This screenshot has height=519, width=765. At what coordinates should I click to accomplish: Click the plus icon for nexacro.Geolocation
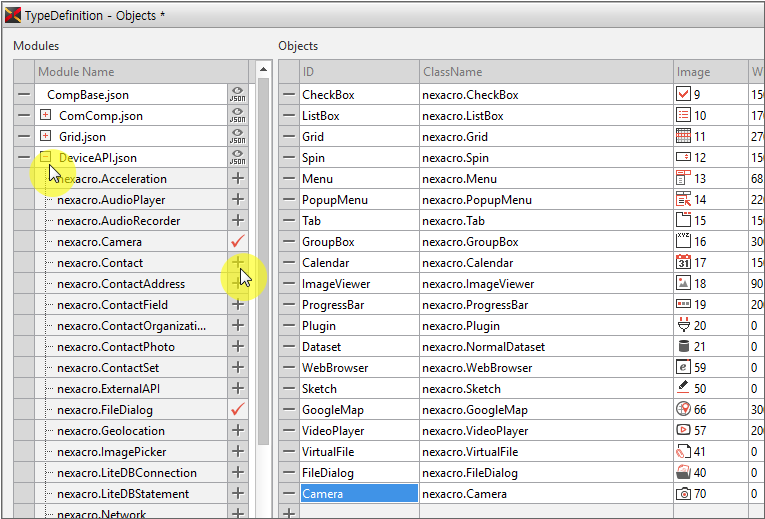pyautogui.click(x=238, y=431)
